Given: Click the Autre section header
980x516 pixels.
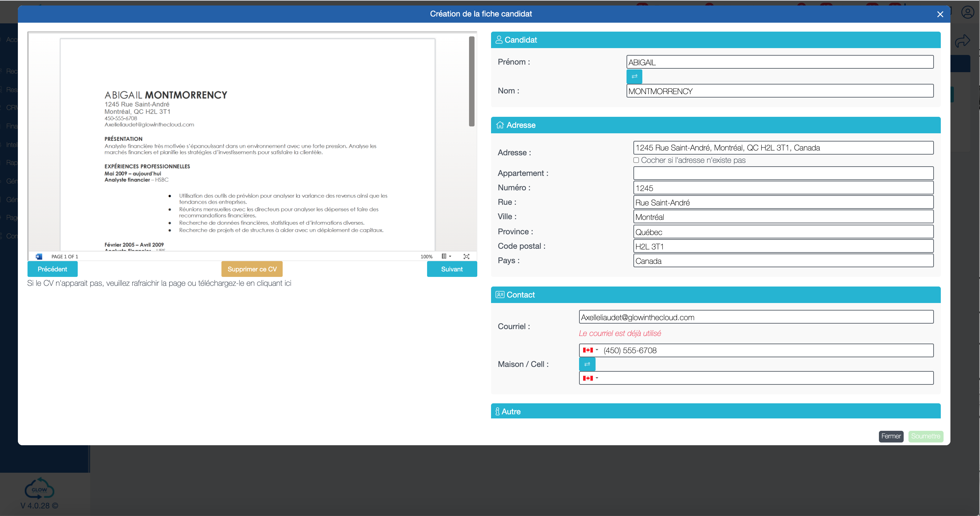Looking at the screenshot, I should point(716,411).
